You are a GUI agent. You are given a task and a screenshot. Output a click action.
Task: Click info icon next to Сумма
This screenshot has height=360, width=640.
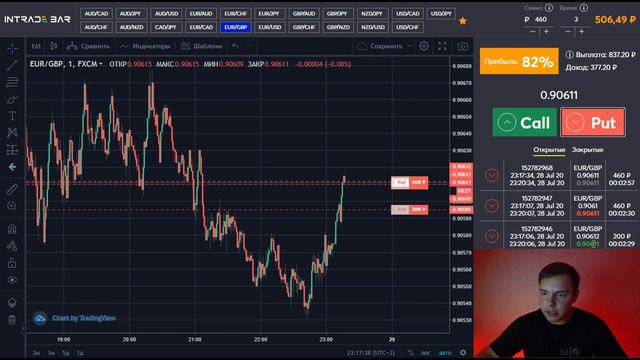click(549, 8)
